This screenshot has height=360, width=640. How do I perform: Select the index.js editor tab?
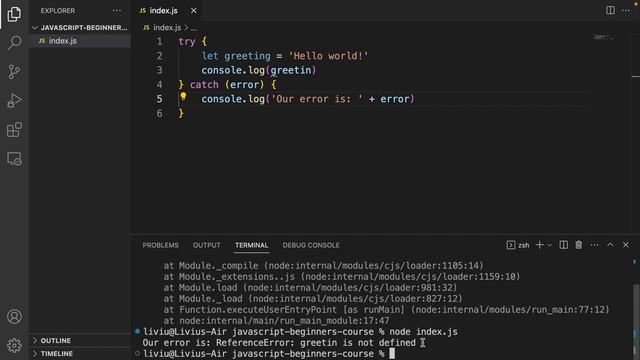(163, 11)
